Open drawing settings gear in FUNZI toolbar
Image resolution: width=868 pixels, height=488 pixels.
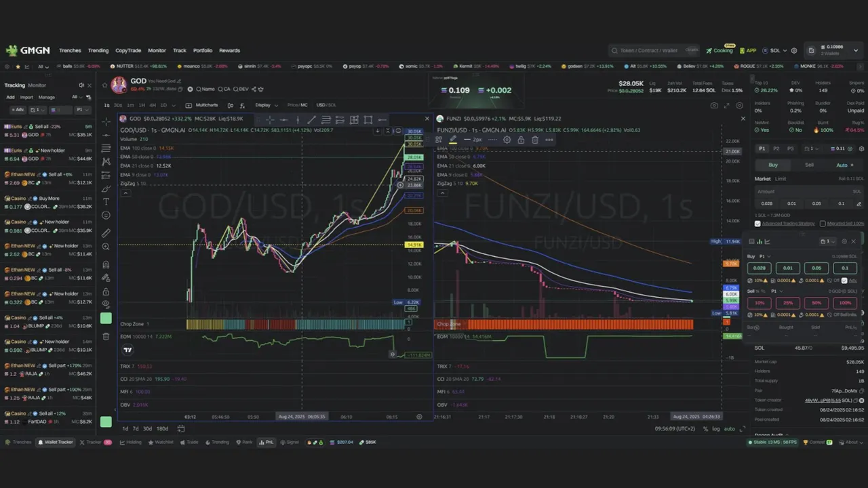pos(507,140)
